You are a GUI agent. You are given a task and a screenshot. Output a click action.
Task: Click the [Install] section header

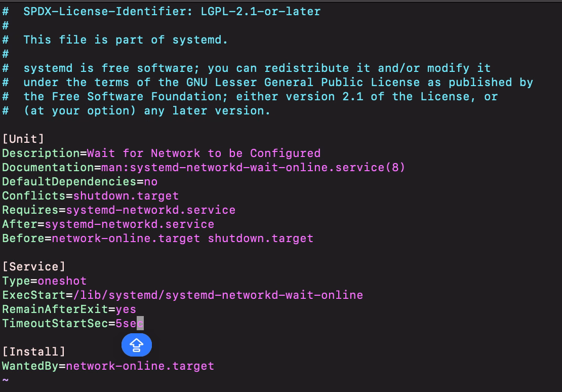[34, 352]
